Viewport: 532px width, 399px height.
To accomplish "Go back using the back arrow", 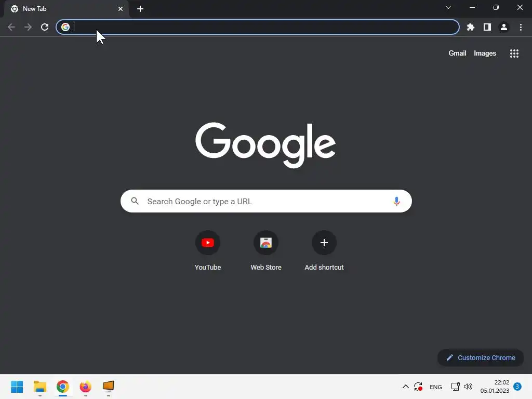I will click(x=11, y=27).
